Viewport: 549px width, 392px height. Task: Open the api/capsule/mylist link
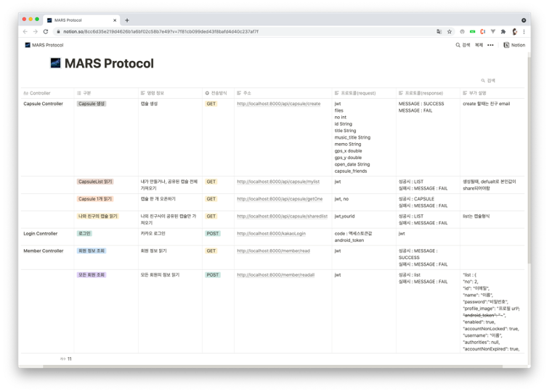tap(278, 181)
